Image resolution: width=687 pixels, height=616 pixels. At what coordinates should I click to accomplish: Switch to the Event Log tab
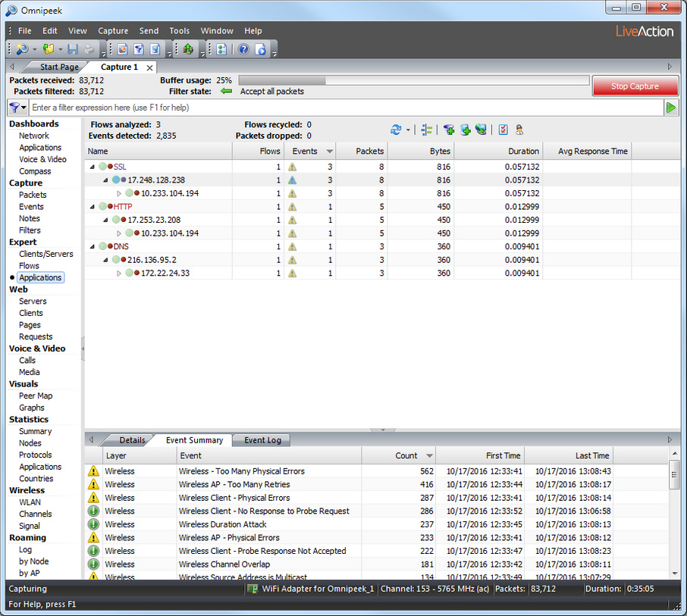tap(262, 440)
